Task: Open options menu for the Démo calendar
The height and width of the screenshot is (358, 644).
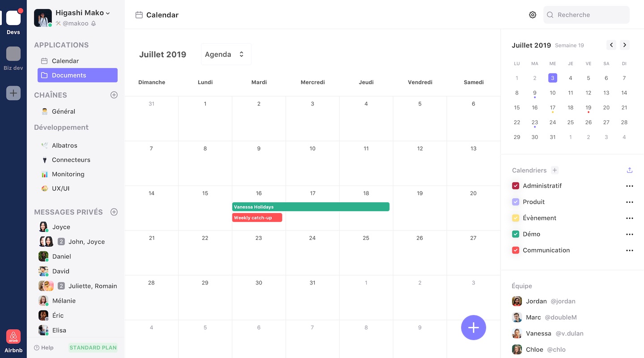Action: pos(630,234)
